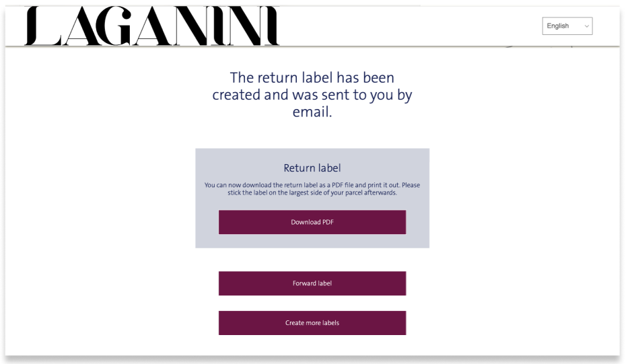Click the words "Create more labels" on the button

click(312, 323)
